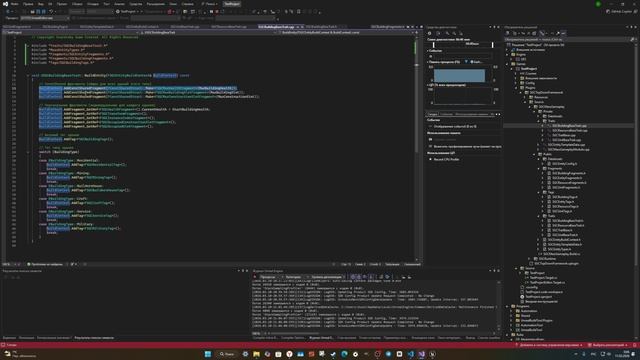
Task: Click the memory graph filter funnel icon
Action: coord(466,62)
